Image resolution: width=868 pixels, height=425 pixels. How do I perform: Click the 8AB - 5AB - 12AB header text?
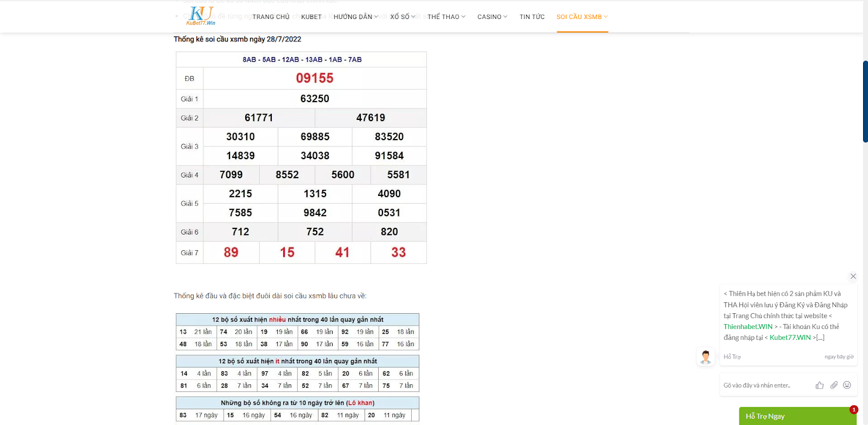[x=302, y=60]
